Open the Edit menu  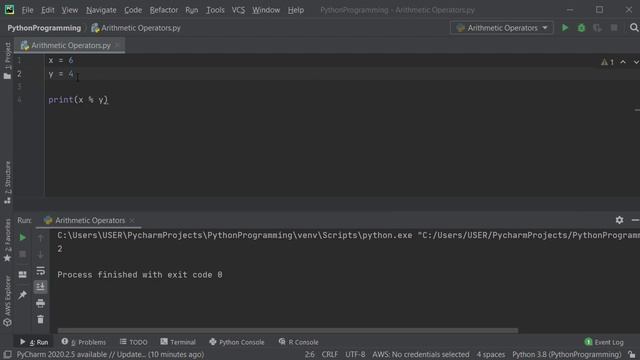pos(48,10)
